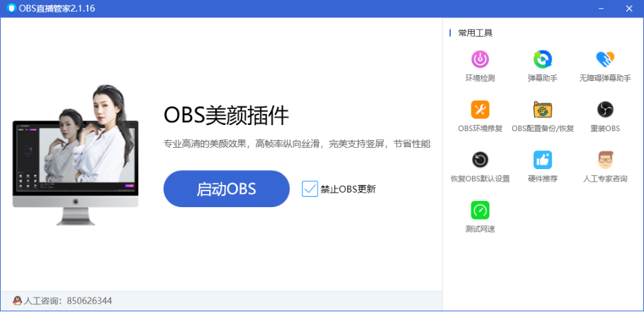Click the 恢复OBS默认设置 icon
Viewport: 644px width, 312px height.
point(480,159)
